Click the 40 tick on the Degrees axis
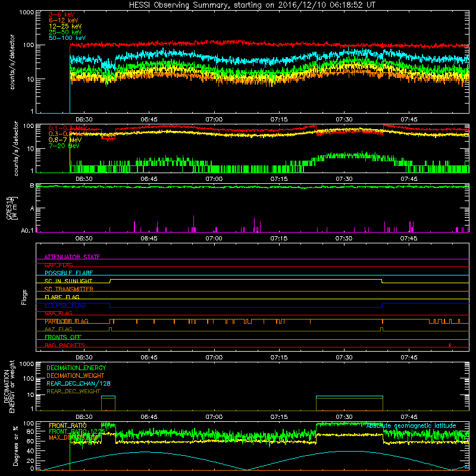 [x=30, y=451]
